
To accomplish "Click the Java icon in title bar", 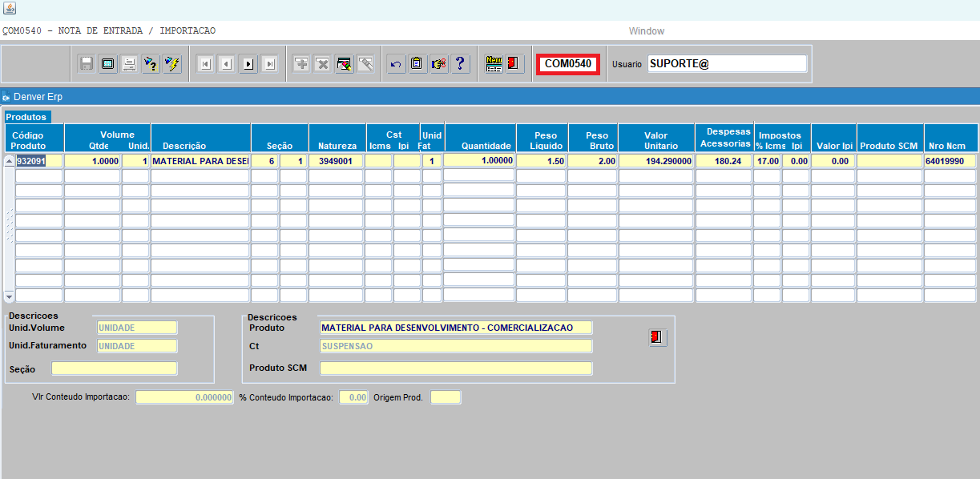I will (9, 9).
